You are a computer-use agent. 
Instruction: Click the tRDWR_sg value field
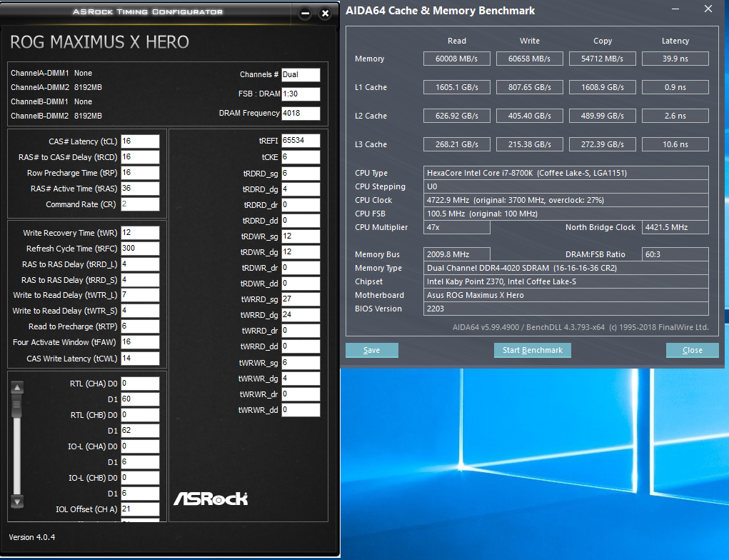coord(301,236)
